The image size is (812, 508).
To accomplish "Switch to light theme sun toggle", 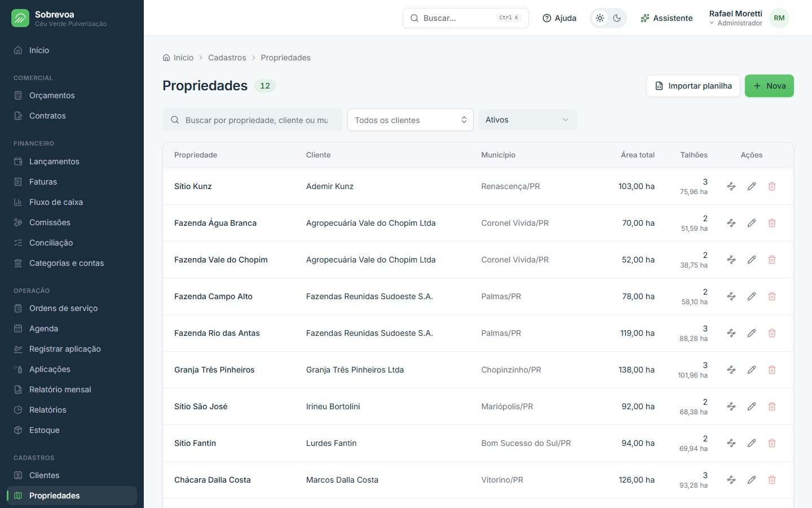I will (x=600, y=18).
